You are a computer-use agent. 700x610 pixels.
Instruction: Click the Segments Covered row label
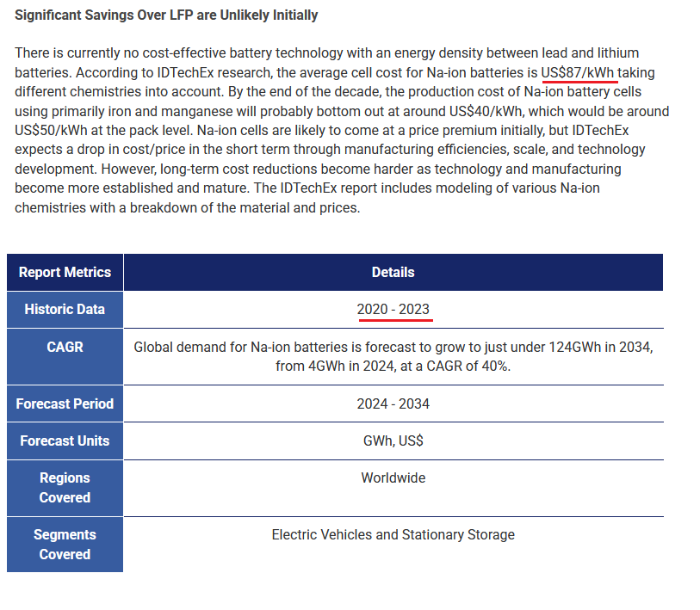[65, 545]
